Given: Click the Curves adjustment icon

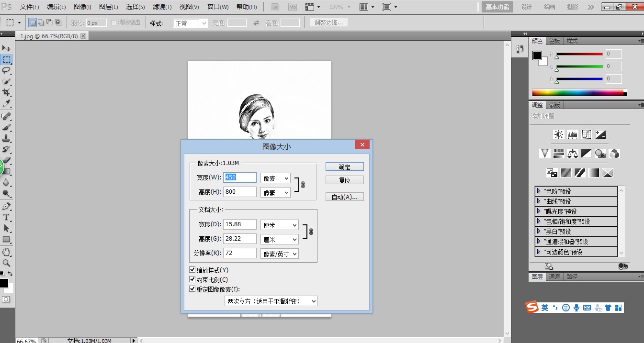Looking at the screenshot, I should click(x=587, y=134).
